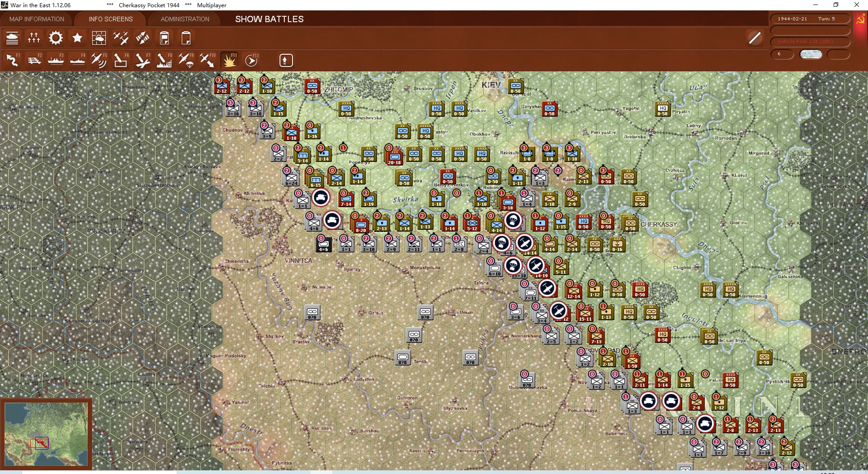Enable F8 bomb city mode
The image size is (868, 474).
[x=164, y=60]
